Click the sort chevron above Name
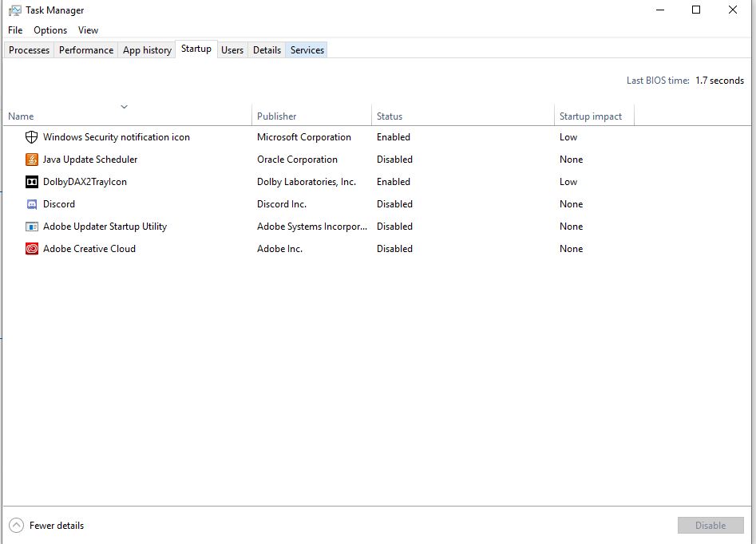 [124, 107]
